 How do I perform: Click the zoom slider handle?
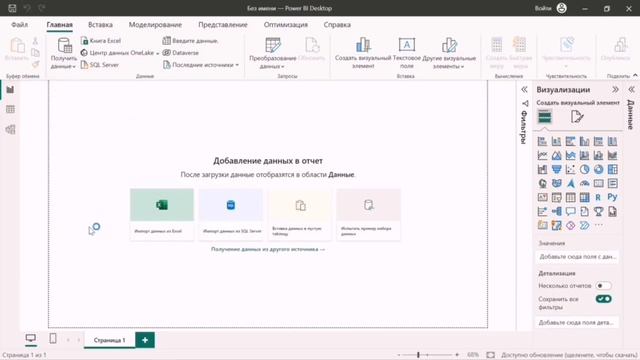418,355
